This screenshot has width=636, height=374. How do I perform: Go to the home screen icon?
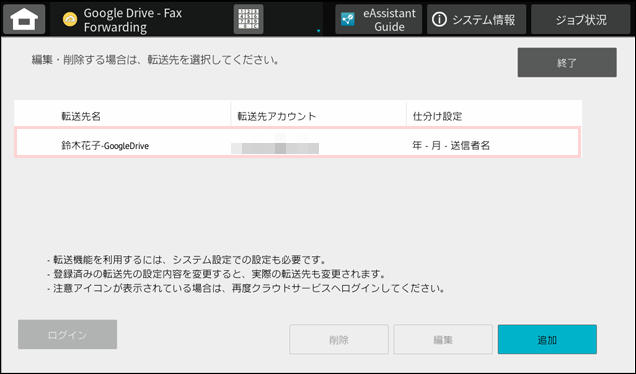24,19
